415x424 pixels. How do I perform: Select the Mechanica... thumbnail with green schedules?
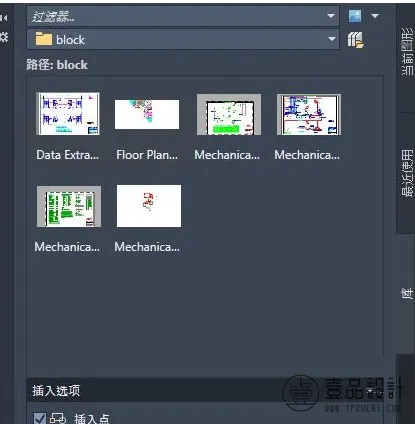click(69, 206)
